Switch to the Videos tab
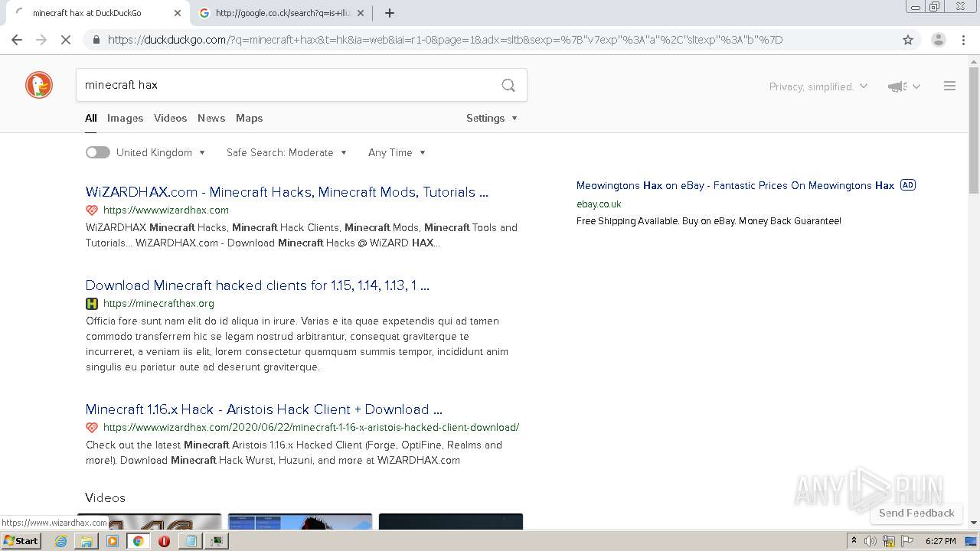Screen dimensions: 980x551 point(170,118)
